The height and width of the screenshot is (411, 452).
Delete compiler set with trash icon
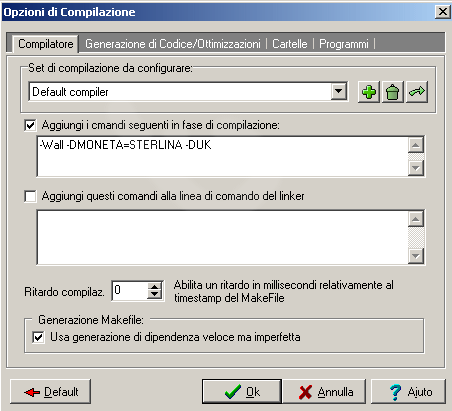pos(393,92)
